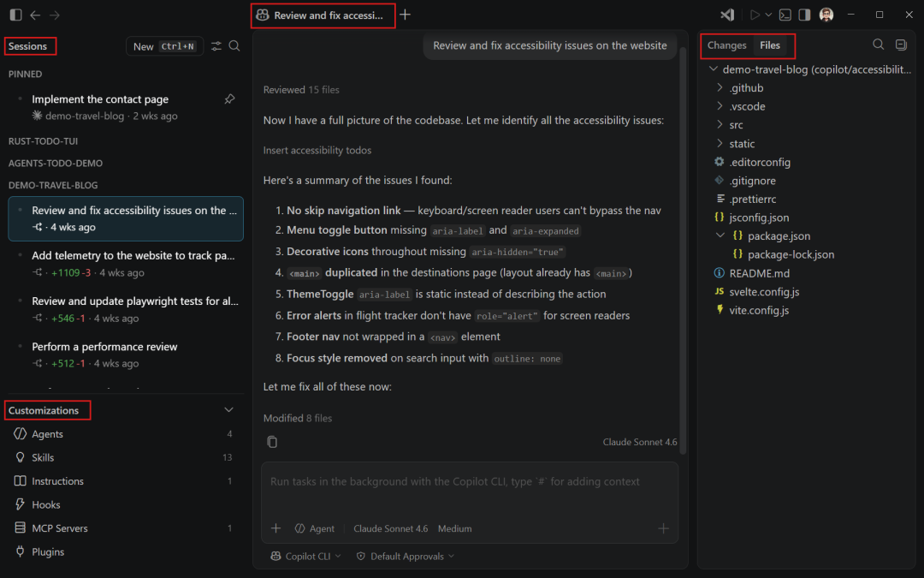Open Instructions customizations
This screenshot has width=924, height=578.
pyautogui.click(x=122, y=481)
